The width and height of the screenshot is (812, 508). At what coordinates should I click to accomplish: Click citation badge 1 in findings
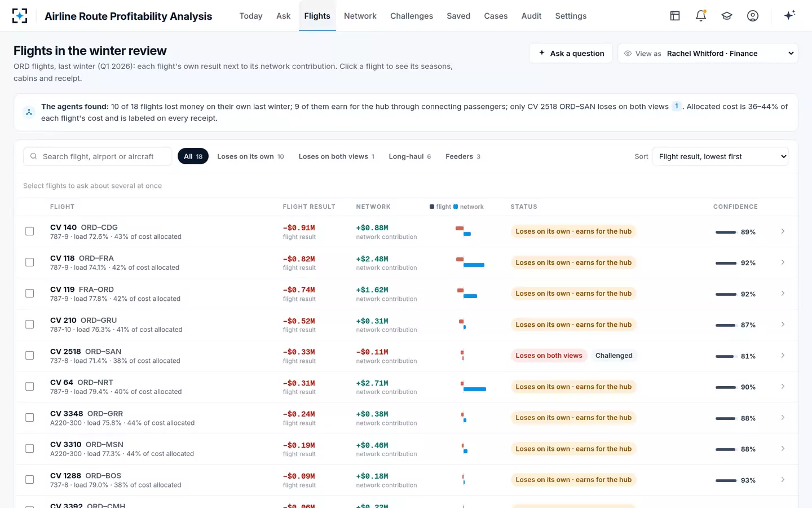click(676, 106)
